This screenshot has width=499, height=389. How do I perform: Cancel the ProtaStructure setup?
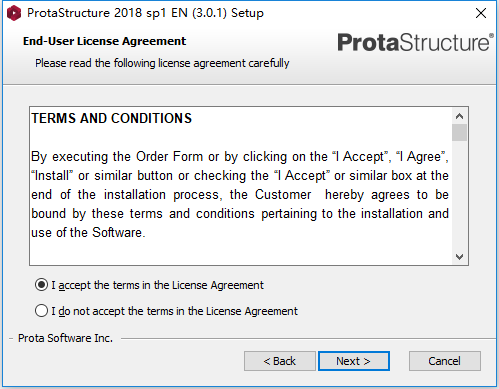click(445, 361)
